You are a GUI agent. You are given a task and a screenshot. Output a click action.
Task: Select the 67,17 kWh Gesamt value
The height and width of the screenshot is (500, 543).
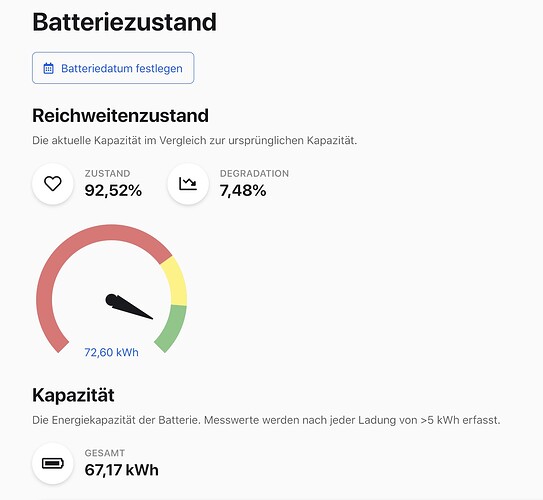click(x=122, y=470)
